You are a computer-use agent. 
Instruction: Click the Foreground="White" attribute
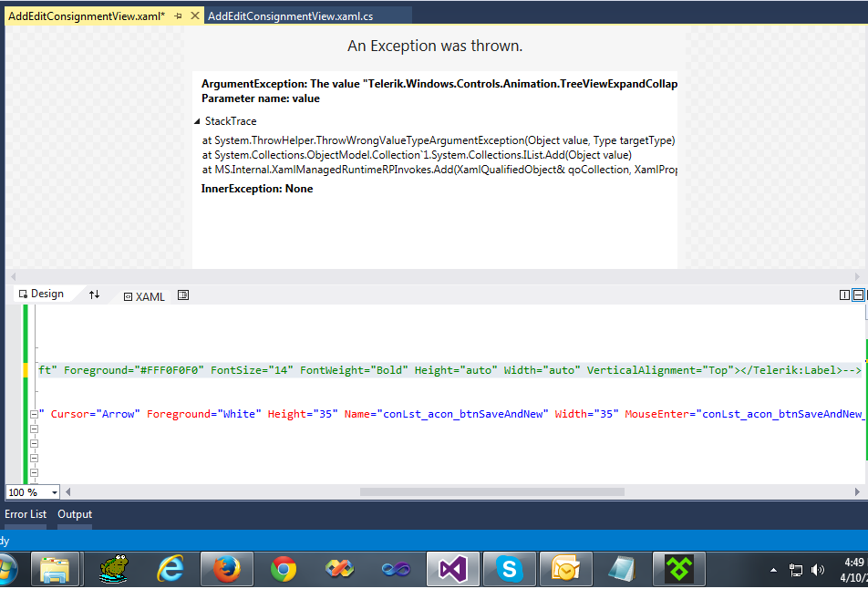click(203, 414)
